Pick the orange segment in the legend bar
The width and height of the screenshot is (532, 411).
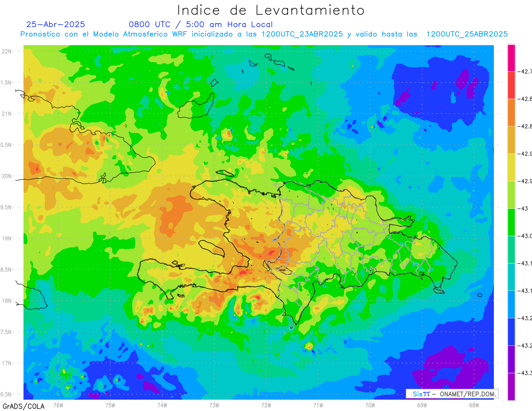(x=511, y=113)
